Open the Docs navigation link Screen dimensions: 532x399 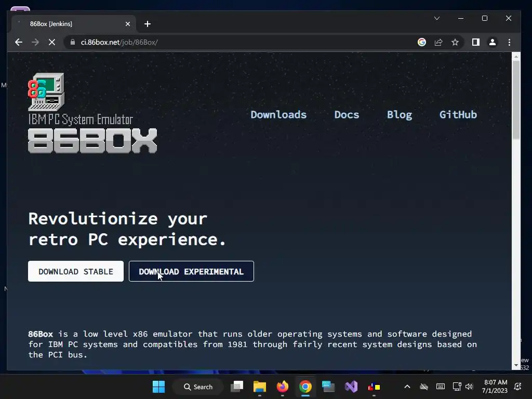tap(347, 115)
